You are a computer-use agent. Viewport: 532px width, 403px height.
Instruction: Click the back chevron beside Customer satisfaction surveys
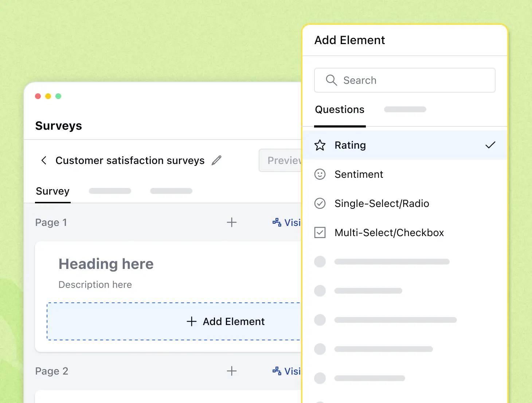tap(44, 160)
